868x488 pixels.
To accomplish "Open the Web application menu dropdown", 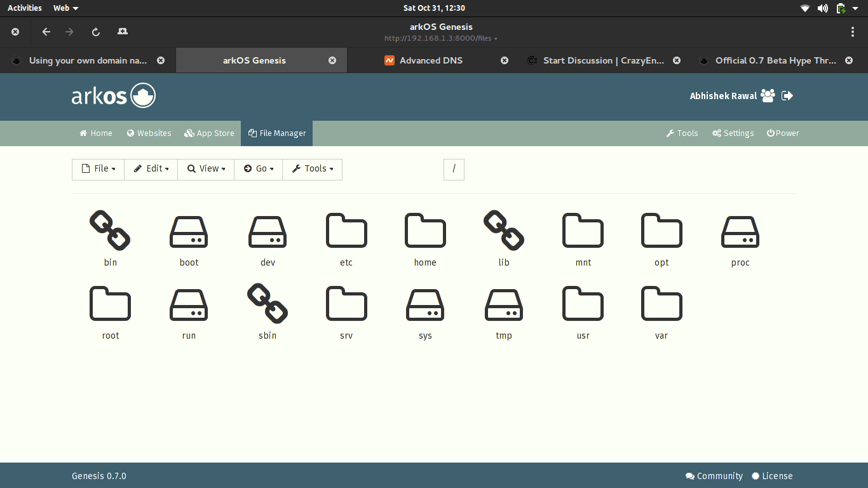I will coord(66,8).
